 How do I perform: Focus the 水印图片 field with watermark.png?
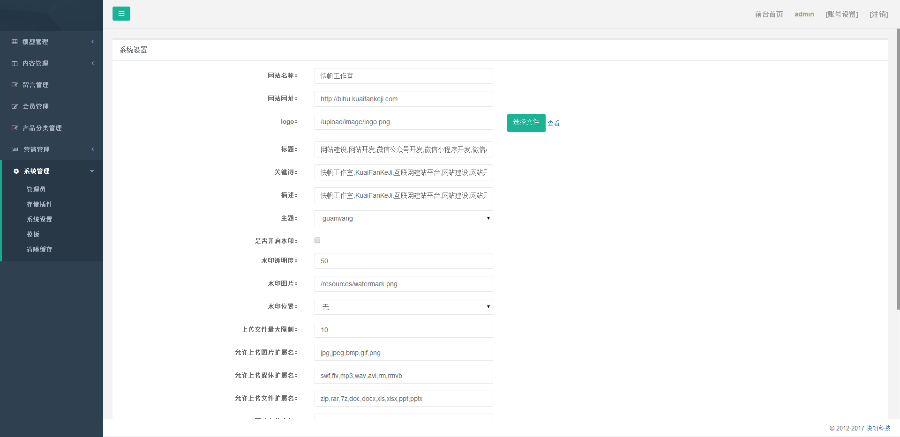(404, 284)
